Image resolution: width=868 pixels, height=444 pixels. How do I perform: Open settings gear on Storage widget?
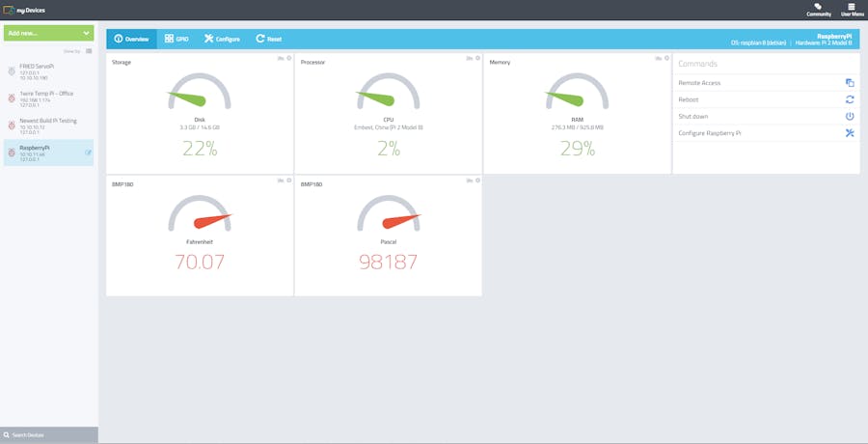tap(289, 58)
